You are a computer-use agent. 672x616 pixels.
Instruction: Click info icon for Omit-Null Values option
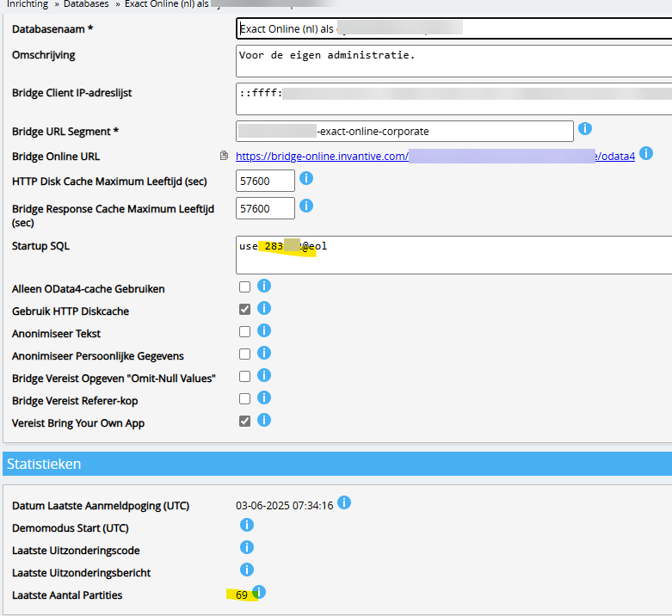point(264,375)
